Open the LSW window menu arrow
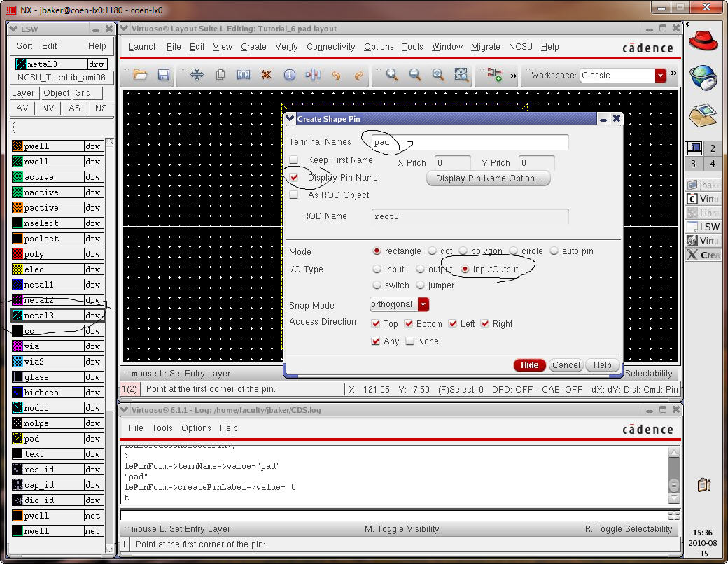The height and width of the screenshot is (564, 728). pyautogui.click(x=13, y=29)
